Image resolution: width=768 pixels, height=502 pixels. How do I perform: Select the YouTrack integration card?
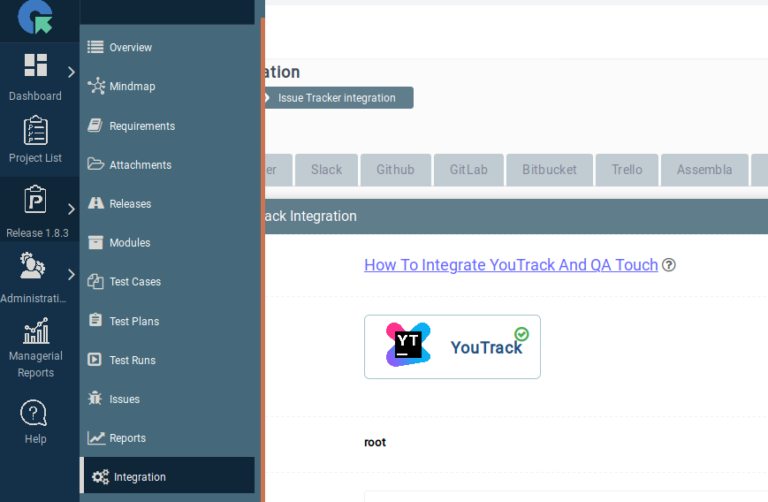tap(452, 347)
